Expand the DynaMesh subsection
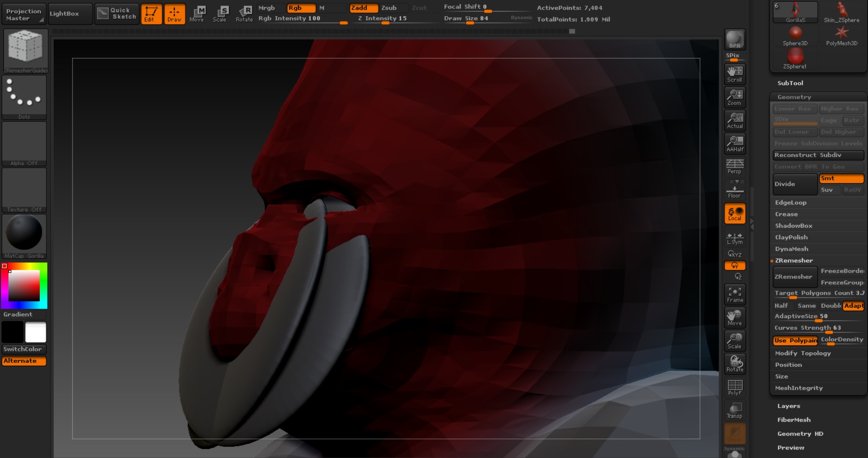 click(x=791, y=249)
